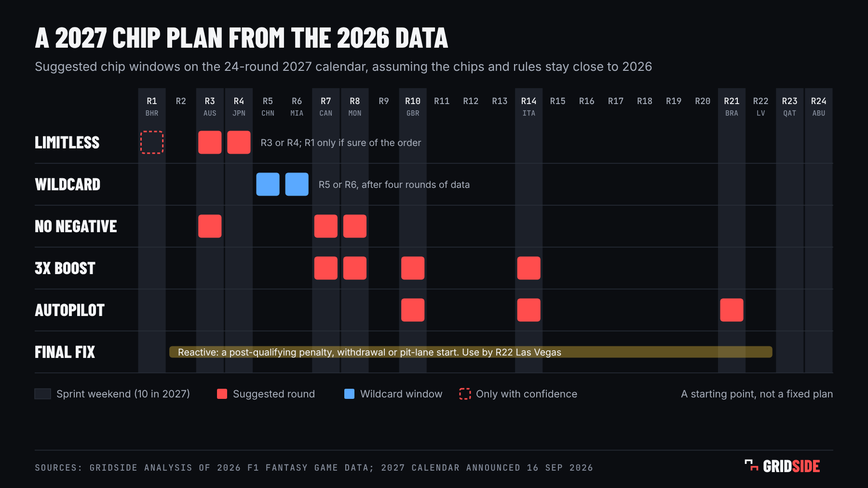Click the Wildcard blue square at R5

[268, 184]
